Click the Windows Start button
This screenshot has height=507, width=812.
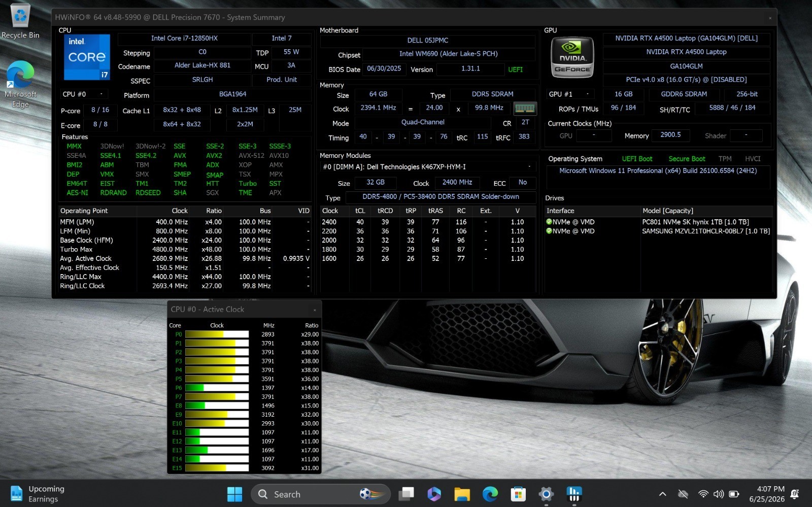(x=234, y=494)
